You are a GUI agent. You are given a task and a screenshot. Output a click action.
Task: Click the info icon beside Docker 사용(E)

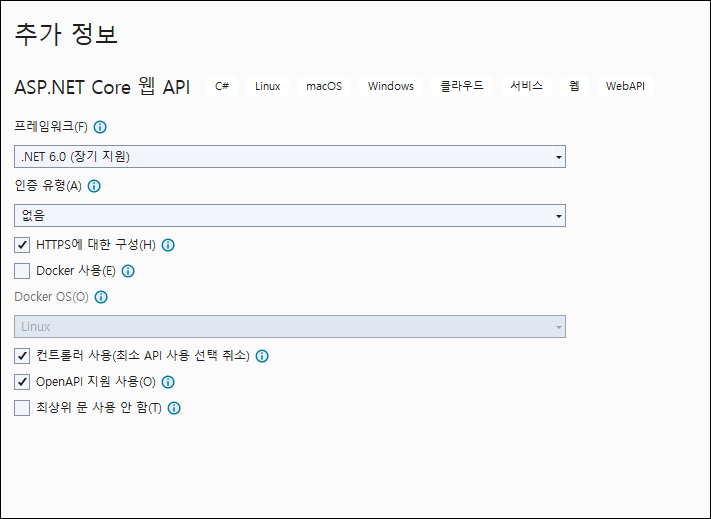[x=128, y=271]
